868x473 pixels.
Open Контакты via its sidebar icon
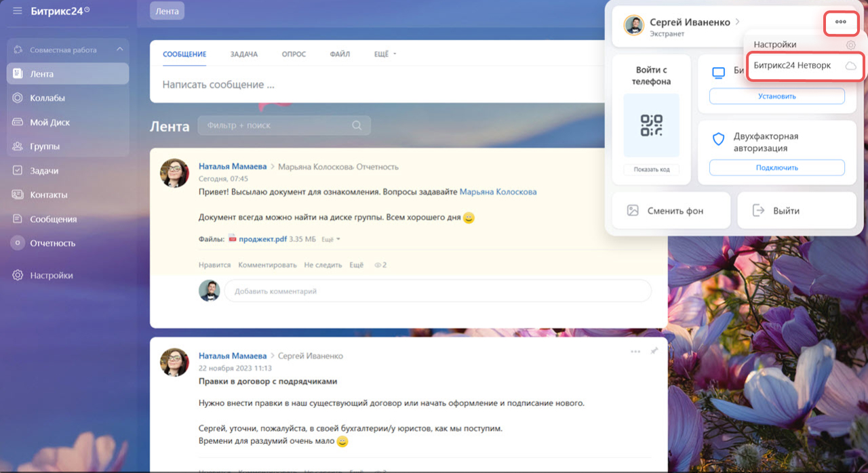[18, 195]
